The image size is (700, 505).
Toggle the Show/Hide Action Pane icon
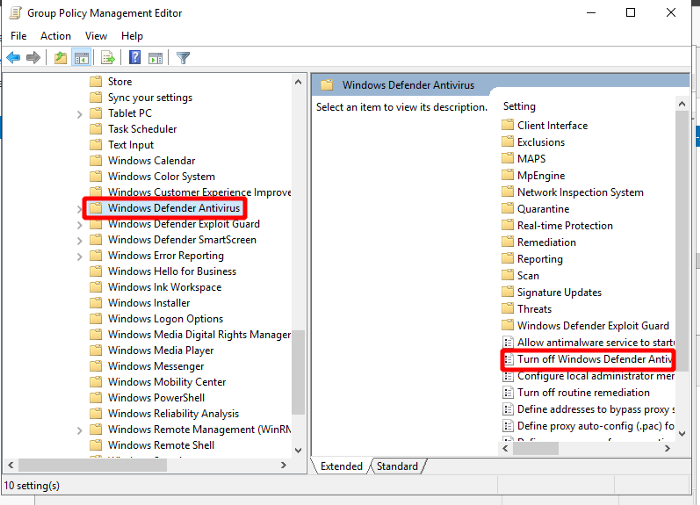tap(155, 58)
